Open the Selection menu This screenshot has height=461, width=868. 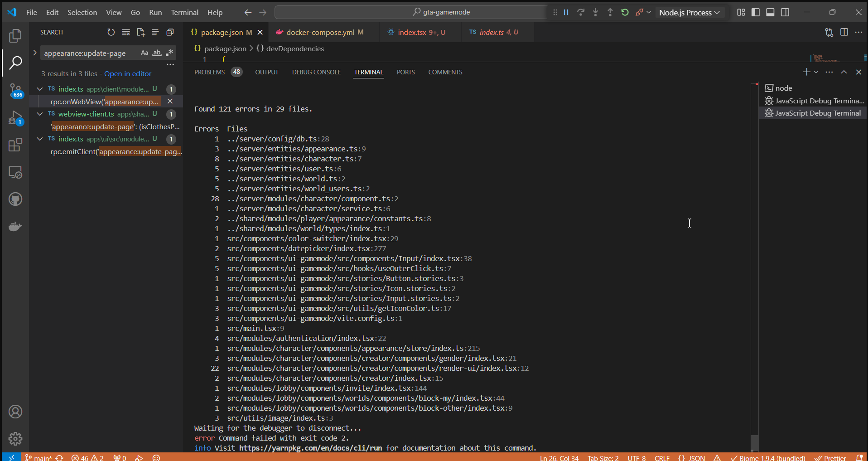click(x=82, y=12)
